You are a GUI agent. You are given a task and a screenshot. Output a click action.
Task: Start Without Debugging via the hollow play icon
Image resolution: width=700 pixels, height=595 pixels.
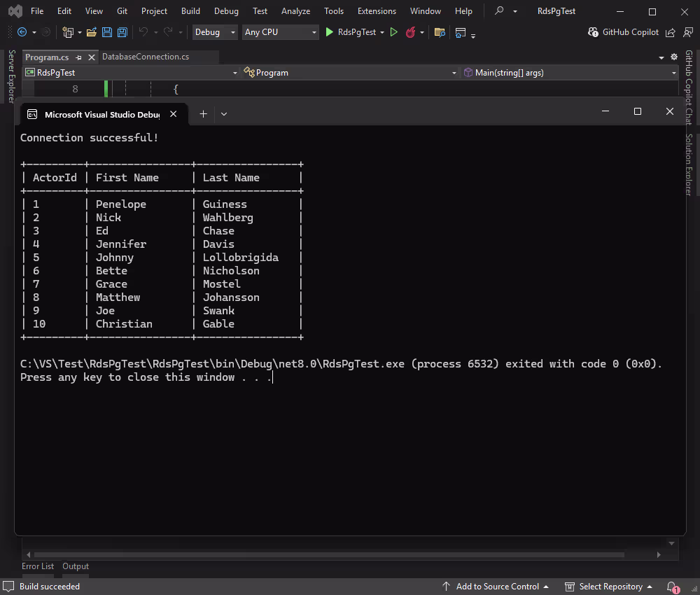394,31
